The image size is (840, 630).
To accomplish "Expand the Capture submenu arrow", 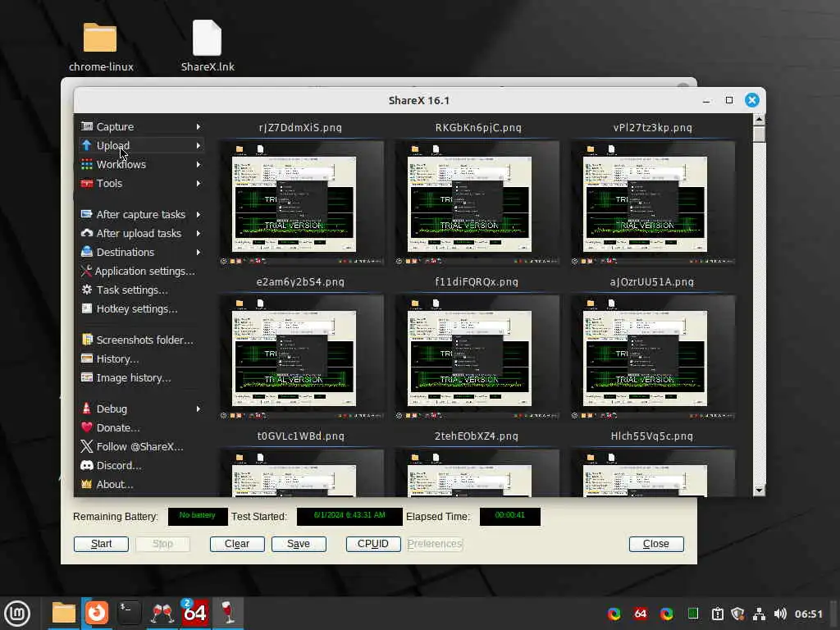I will (199, 127).
